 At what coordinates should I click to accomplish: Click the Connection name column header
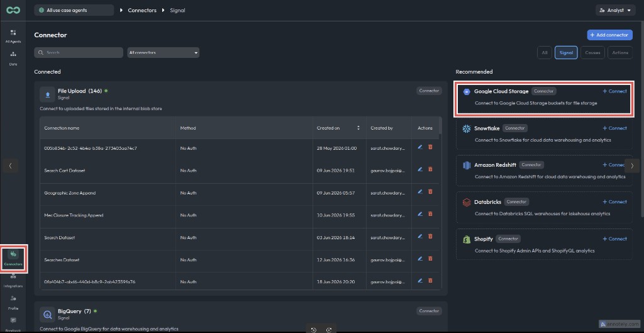62,128
